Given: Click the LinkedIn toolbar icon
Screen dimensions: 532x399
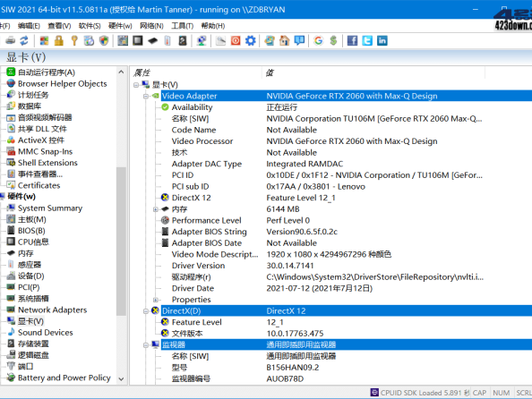Looking at the screenshot, I should pos(382,40).
